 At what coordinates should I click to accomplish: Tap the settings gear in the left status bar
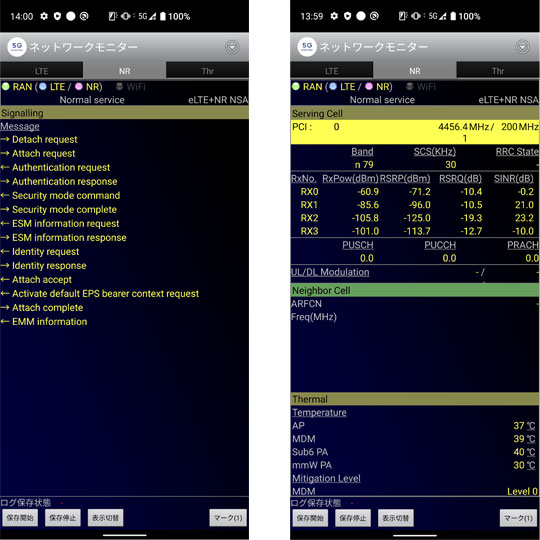(x=44, y=16)
